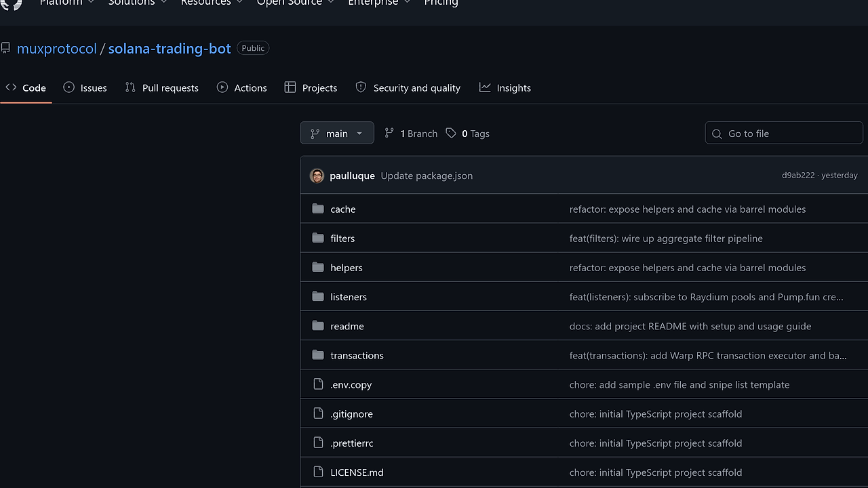The height and width of the screenshot is (488, 868).
Task: Click the folder icon for listeners
Action: 318,296
